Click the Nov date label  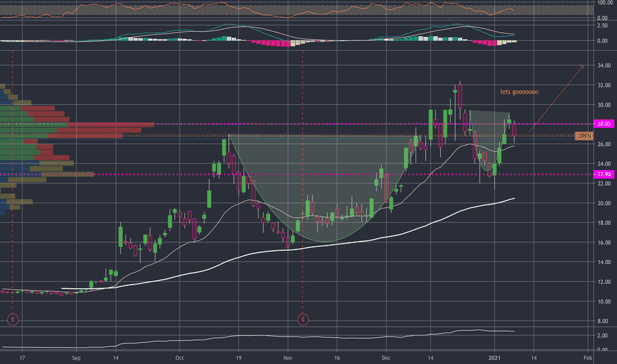pyautogui.click(x=287, y=357)
